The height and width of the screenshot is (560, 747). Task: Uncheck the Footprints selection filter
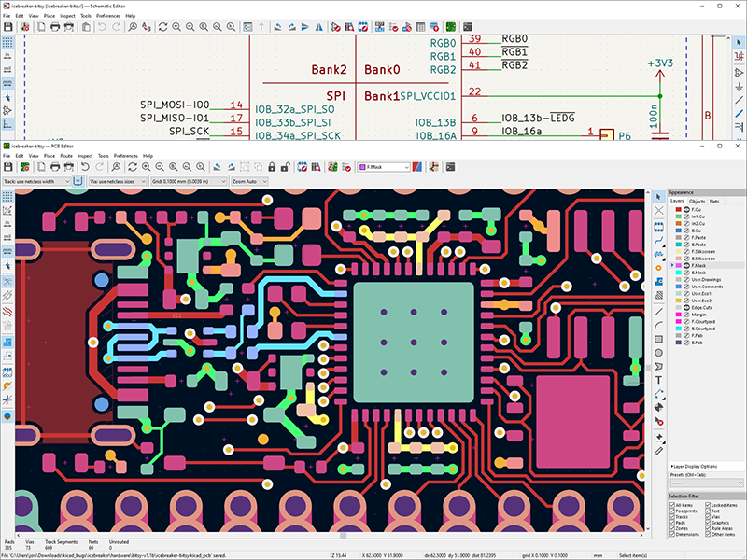click(x=673, y=512)
